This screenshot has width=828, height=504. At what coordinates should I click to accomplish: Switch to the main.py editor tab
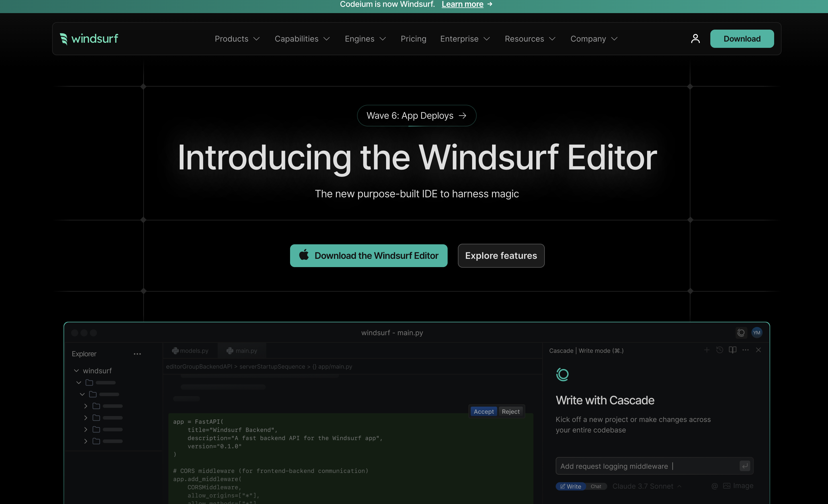pos(242,351)
